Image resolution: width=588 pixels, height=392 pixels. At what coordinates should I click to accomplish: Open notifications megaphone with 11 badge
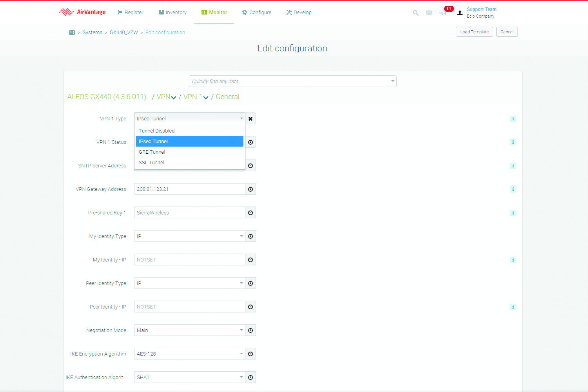[443, 13]
